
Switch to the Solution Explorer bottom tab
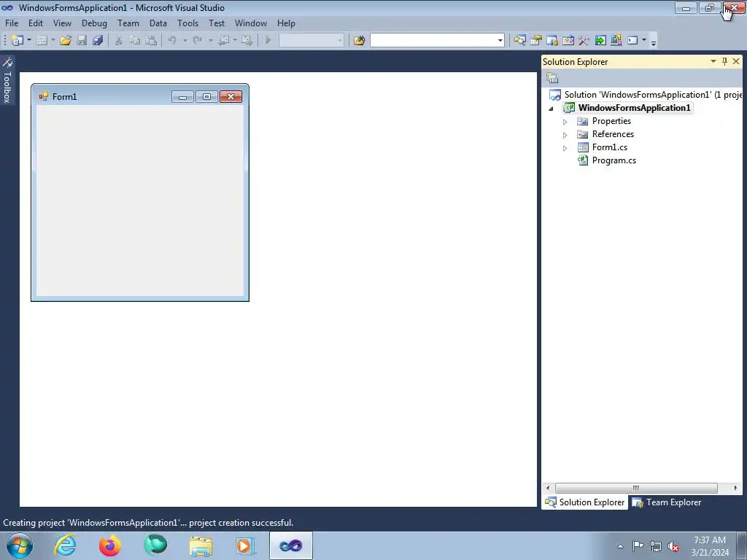[584, 502]
